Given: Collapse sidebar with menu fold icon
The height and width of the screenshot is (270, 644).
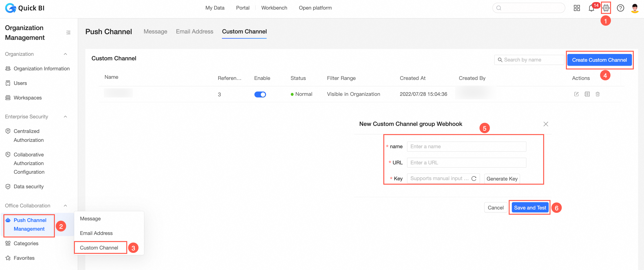Looking at the screenshot, I should click(x=68, y=33).
